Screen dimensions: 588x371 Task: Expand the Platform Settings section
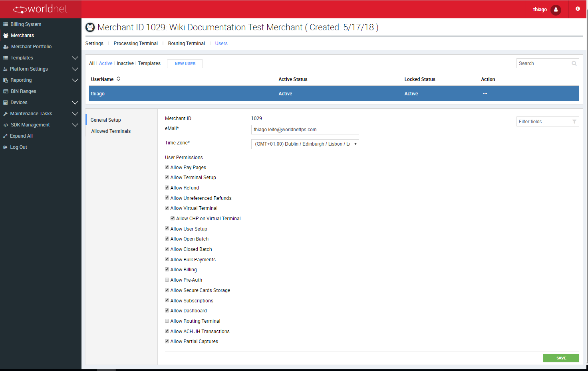coord(75,69)
